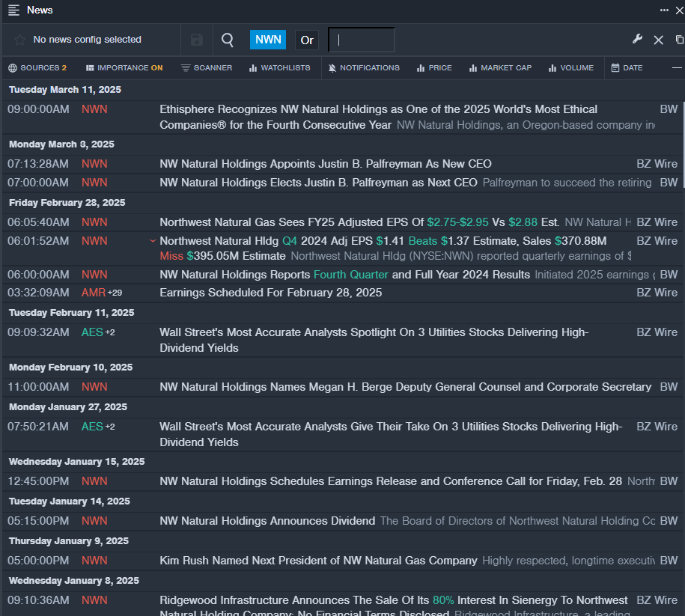Open Earnings Scheduled For February 28, 2025
The height and width of the screenshot is (616, 685).
point(271,293)
